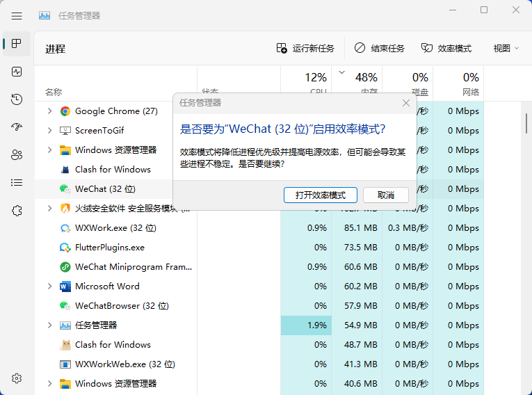Open the hamburger navigation menu
Screen dimensions: 532x395
(x=16, y=16)
